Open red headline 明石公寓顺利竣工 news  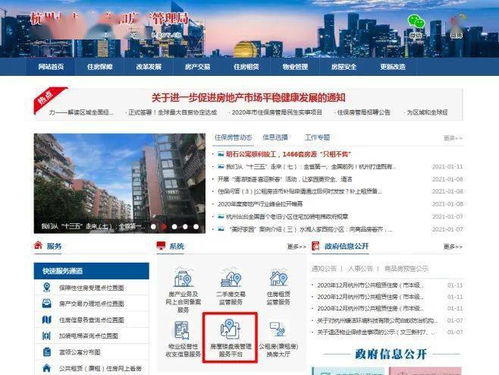point(289,154)
